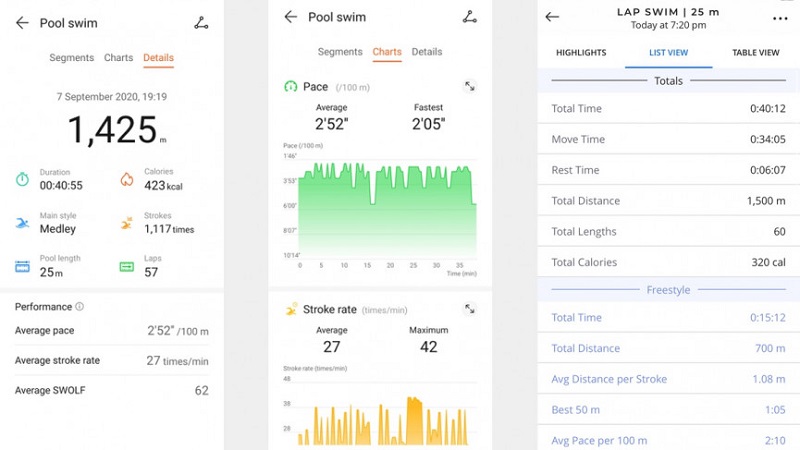800x450 pixels.
Task: Tap the Move Time row
Action: coord(668,139)
